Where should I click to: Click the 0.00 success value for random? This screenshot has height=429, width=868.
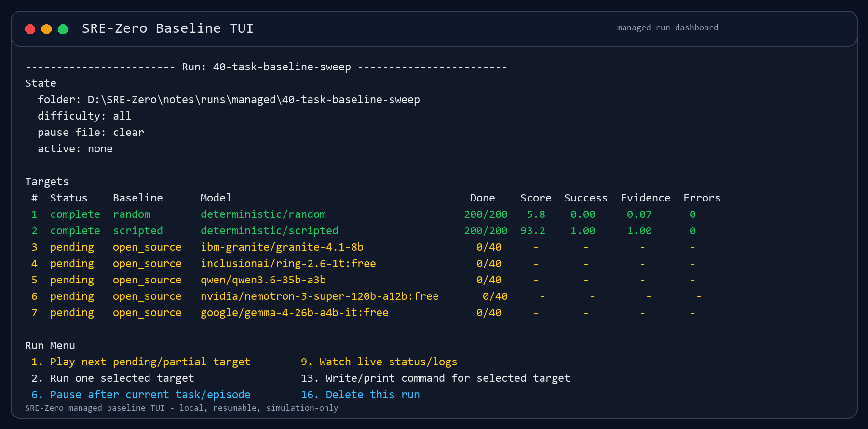(x=583, y=214)
